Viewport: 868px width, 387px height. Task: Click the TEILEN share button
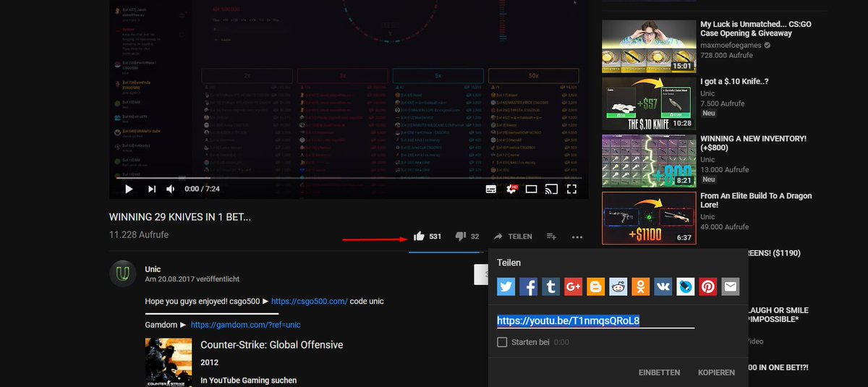pos(513,237)
